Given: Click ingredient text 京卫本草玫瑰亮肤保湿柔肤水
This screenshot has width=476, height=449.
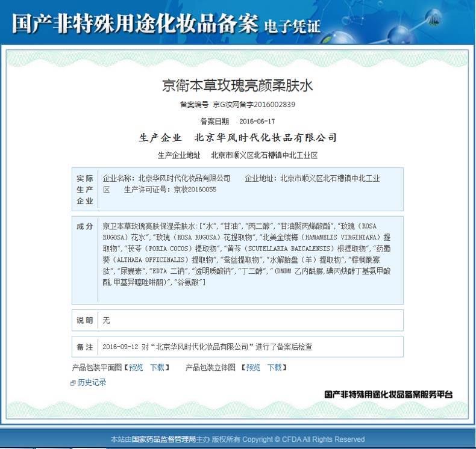Looking at the screenshot, I should (148, 226).
